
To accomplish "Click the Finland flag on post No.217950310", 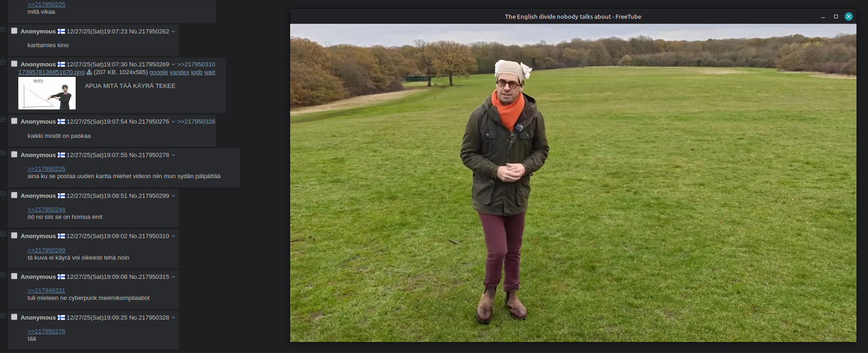I will coord(61,236).
